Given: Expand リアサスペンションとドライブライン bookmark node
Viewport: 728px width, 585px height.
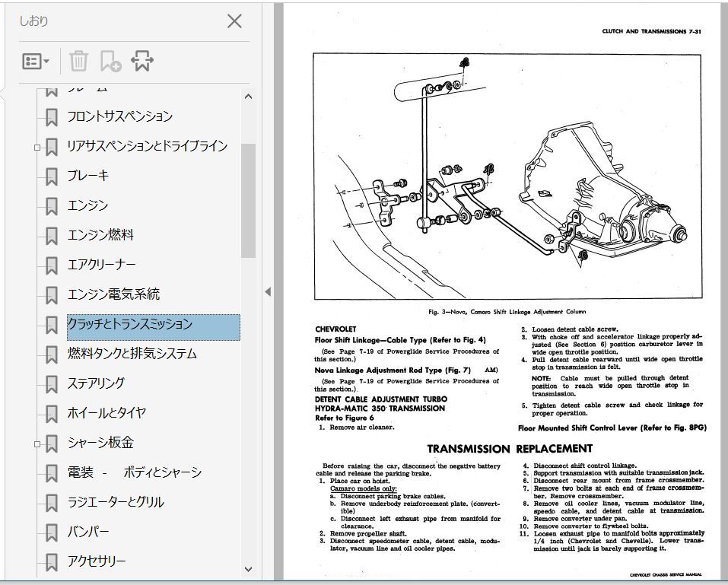Looking at the screenshot, I should [x=37, y=148].
